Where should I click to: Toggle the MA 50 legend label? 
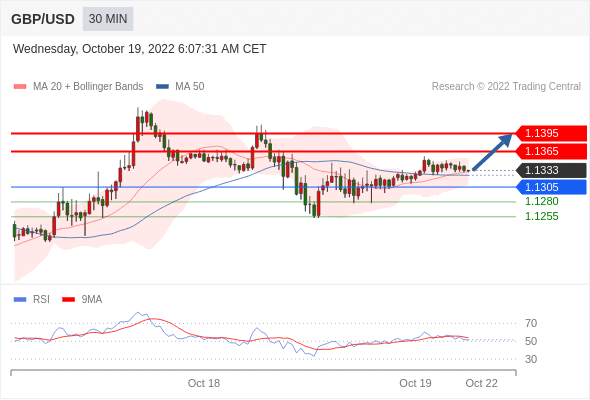[x=190, y=87]
